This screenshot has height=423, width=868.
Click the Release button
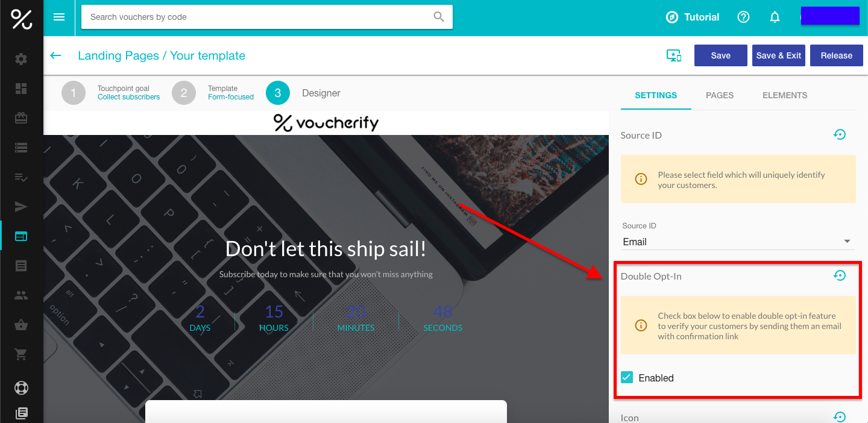click(x=837, y=55)
